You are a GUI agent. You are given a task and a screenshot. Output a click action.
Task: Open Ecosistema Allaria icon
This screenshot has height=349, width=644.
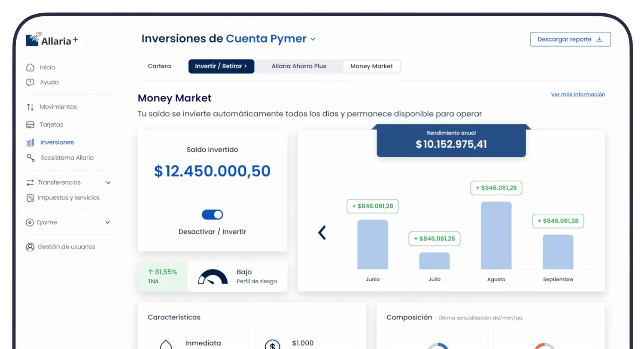pos(30,158)
